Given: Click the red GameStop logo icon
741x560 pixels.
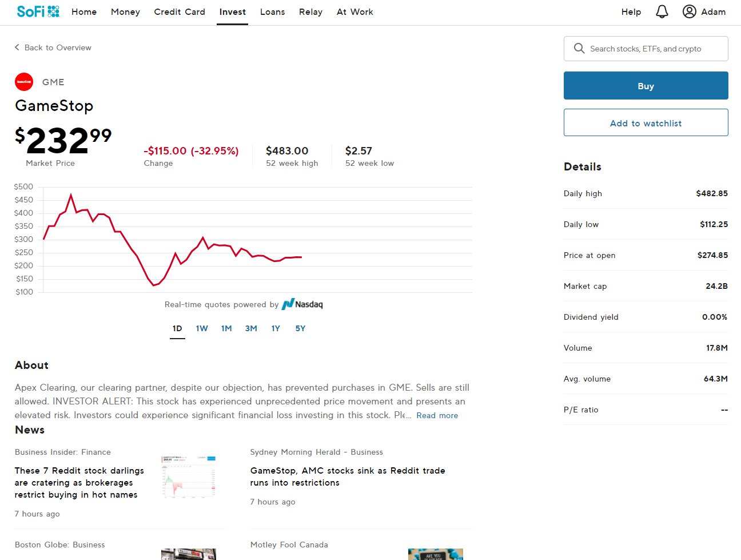Looking at the screenshot, I should pos(24,82).
